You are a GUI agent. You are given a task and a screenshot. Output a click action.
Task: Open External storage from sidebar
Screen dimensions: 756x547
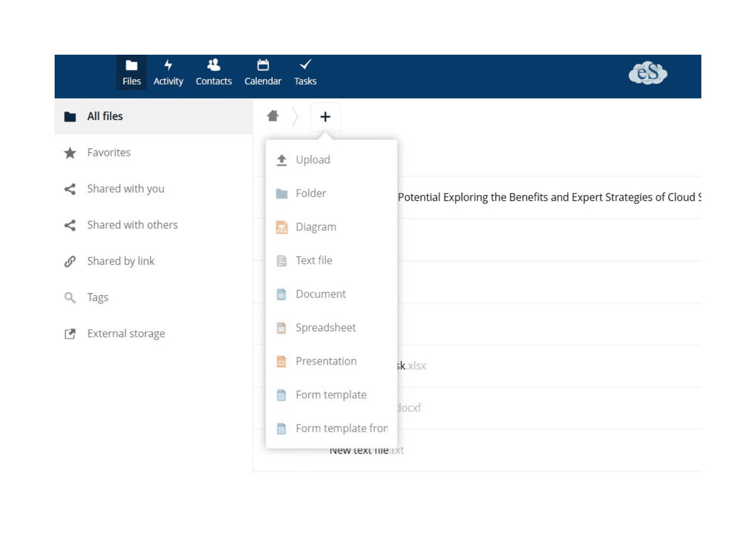click(x=126, y=333)
